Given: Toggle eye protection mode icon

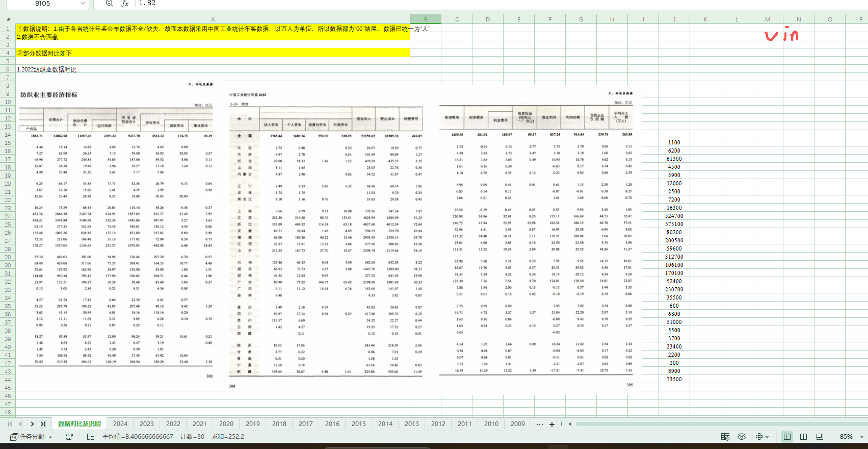Looking at the screenshot, I should 742,437.
